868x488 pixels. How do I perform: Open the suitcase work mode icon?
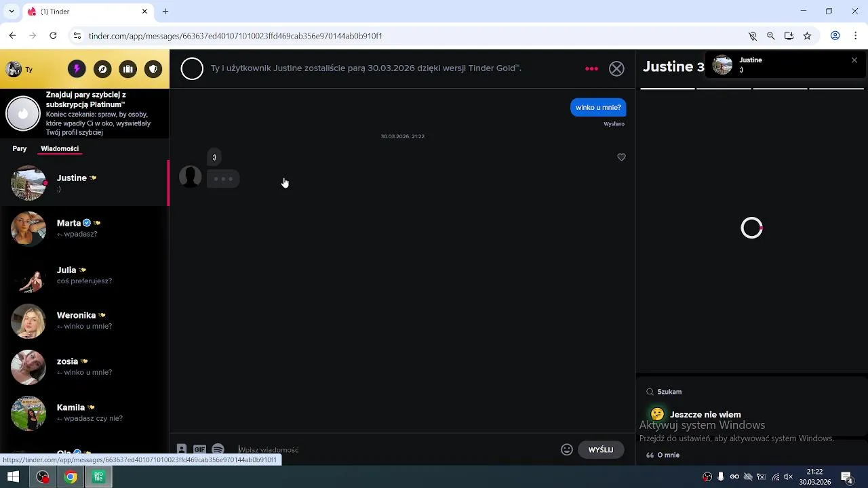point(128,69)
